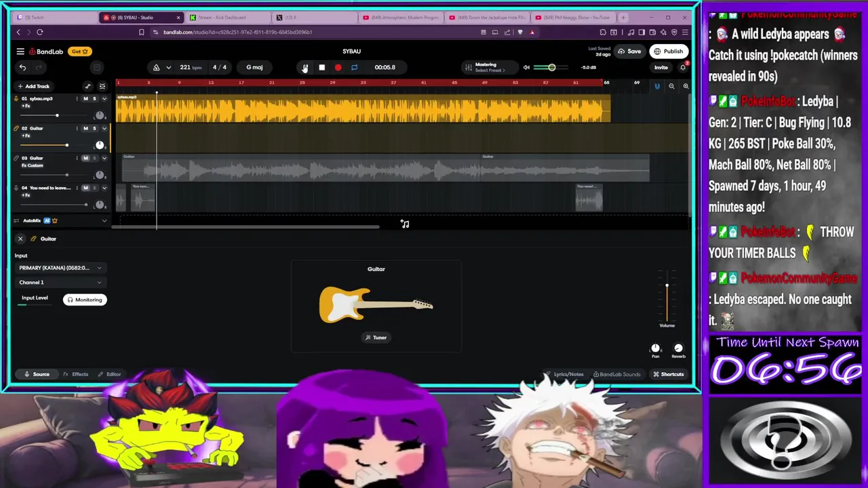
Task: Unmute track 04 You need to leave
Action: [x=85, y=188]
